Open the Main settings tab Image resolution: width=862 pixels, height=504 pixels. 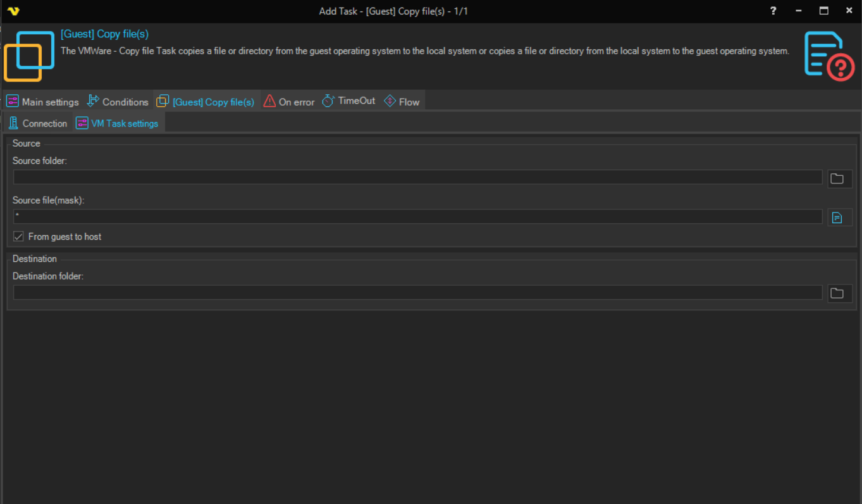coord(43,102)
